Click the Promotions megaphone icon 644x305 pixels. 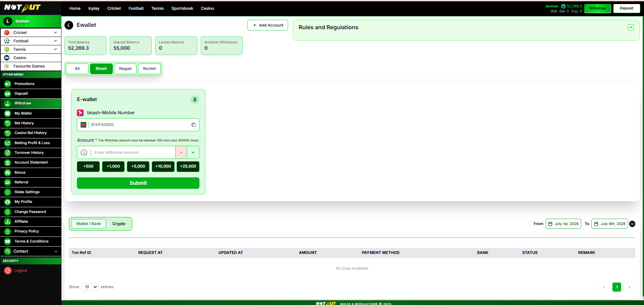(8, 84)
